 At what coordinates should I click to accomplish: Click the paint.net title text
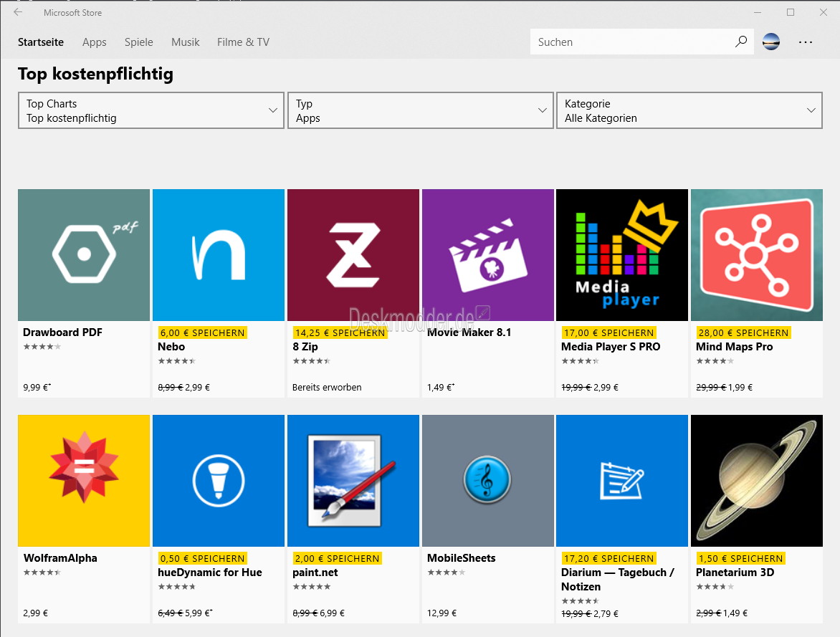click(315, 573)
